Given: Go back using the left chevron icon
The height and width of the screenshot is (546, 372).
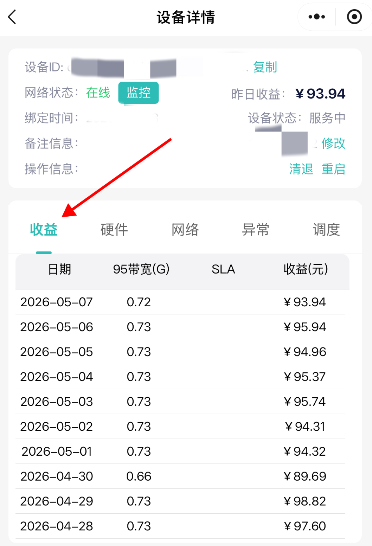Looking at the screenshot, I should click(x=12, y=17).
